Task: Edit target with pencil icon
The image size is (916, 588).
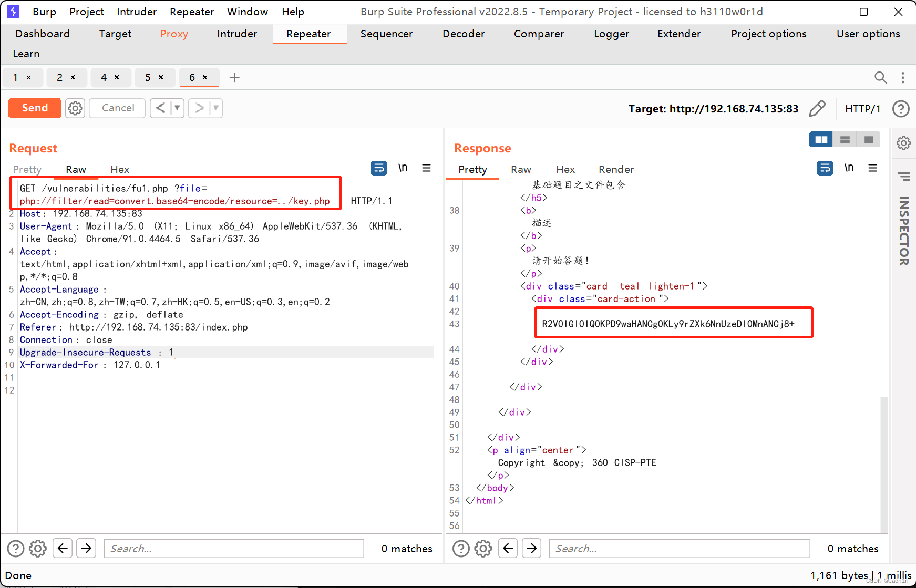Action: [817, 109]
